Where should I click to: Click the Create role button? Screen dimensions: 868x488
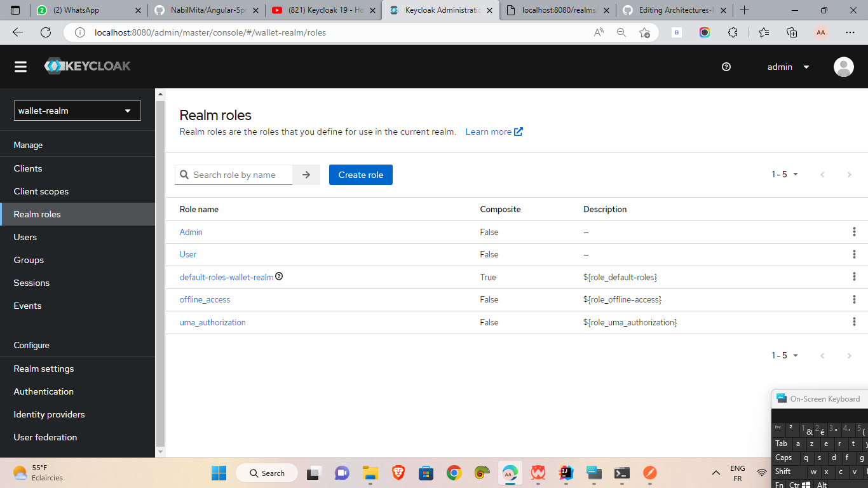360,174
